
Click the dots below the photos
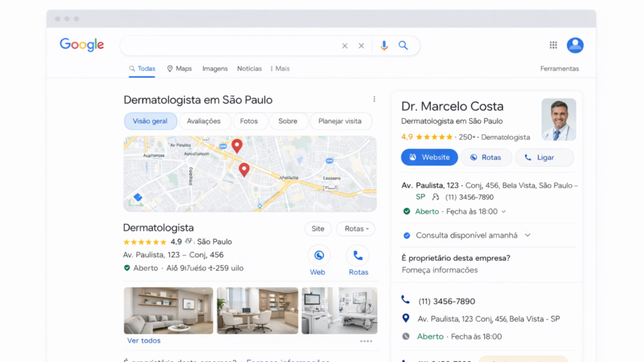366,341
